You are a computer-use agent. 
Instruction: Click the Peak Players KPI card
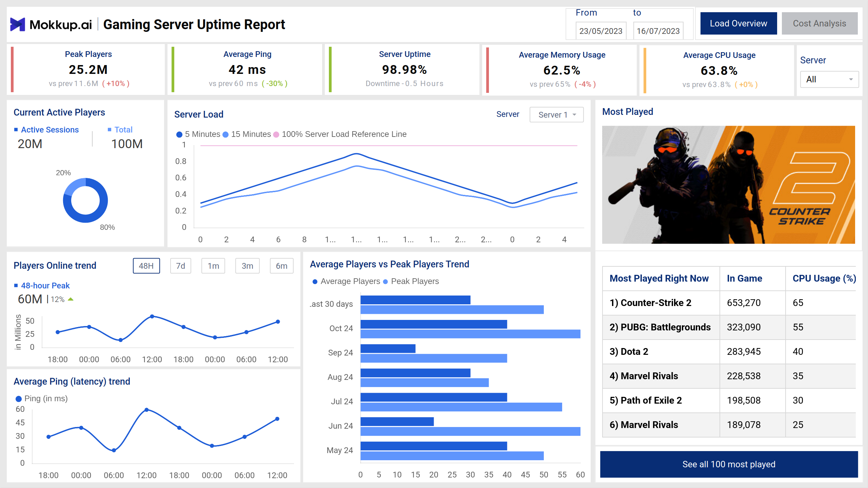(x=86, y=69)
